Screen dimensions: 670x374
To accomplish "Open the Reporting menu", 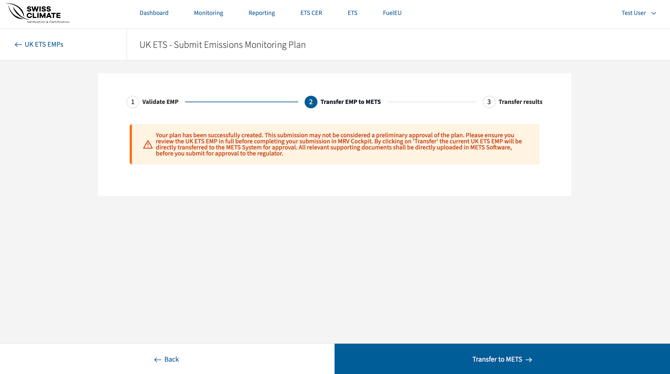I will [262, 13].
